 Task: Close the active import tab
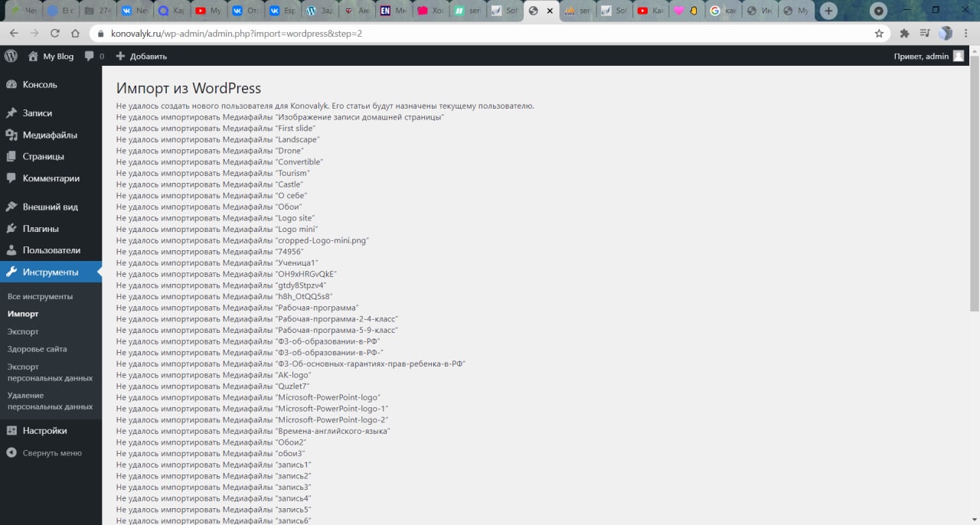[x=550, y=11]
